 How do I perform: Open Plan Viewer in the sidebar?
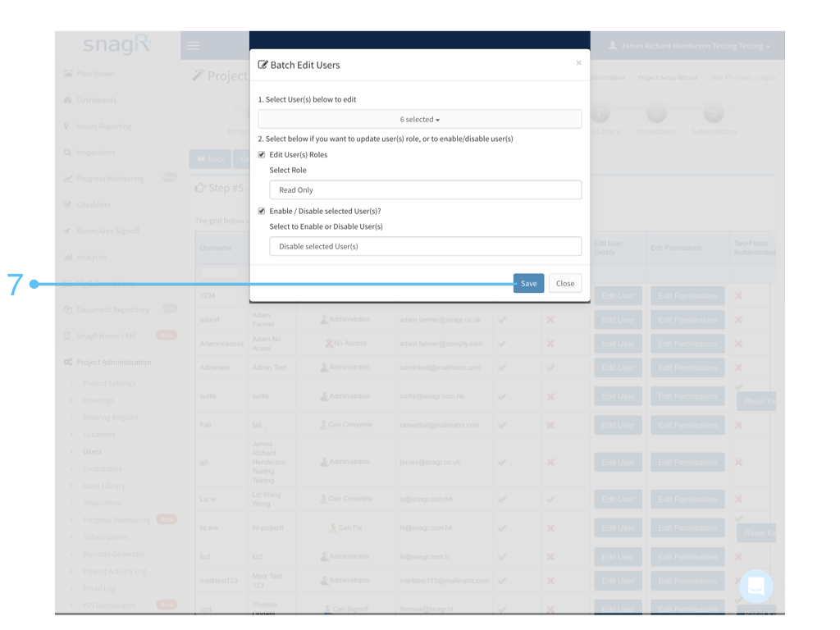96,73
